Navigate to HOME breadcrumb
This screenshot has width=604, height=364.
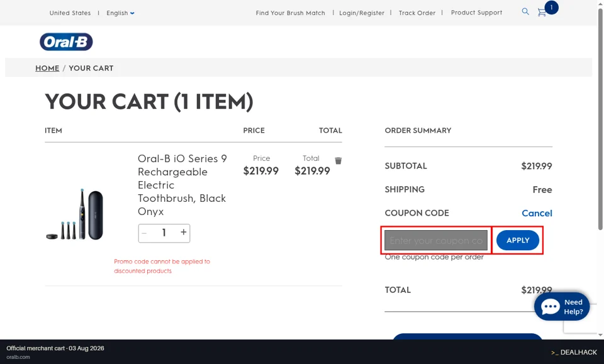coord(47,68)
